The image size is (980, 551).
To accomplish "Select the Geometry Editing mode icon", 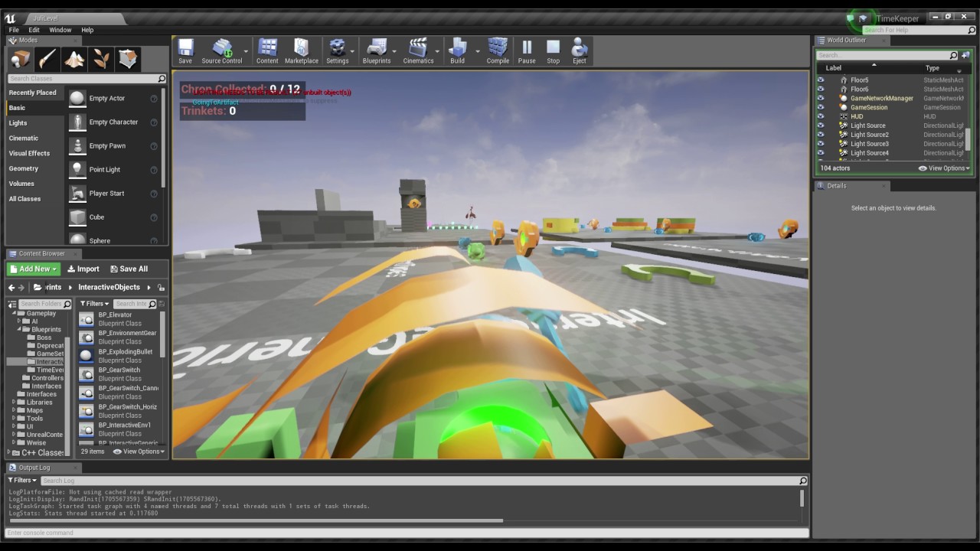I will click(x=128, y=59).
